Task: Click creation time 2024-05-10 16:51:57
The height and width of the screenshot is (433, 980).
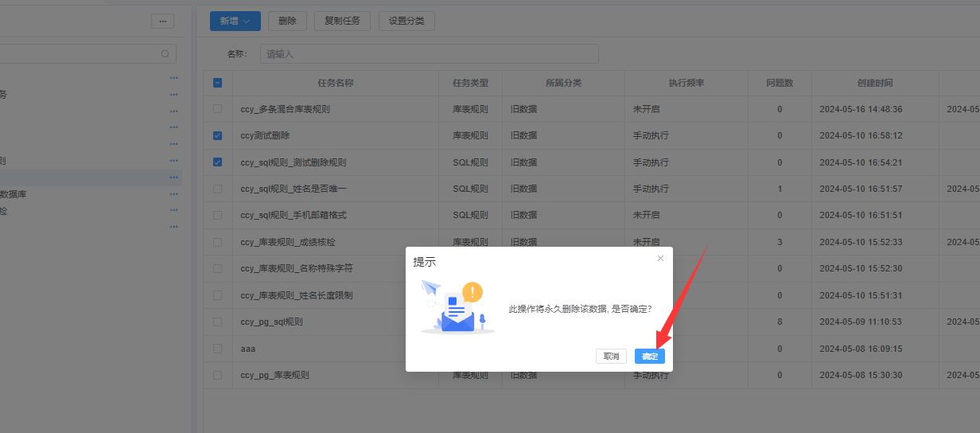Action: [x=861, y=189]
